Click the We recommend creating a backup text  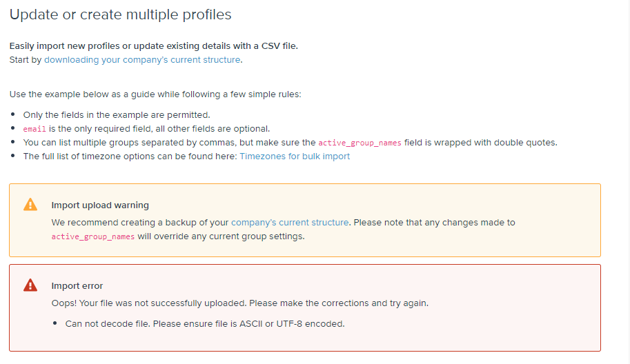click(x=140, y=223)
